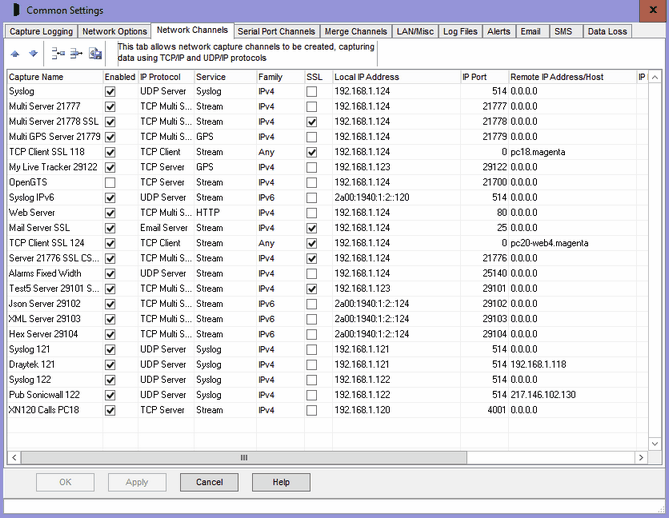Disable the Web Server Enabled checkbox
Image resolution: width=669 pixels, height=518 pixels.
(111, 212)
